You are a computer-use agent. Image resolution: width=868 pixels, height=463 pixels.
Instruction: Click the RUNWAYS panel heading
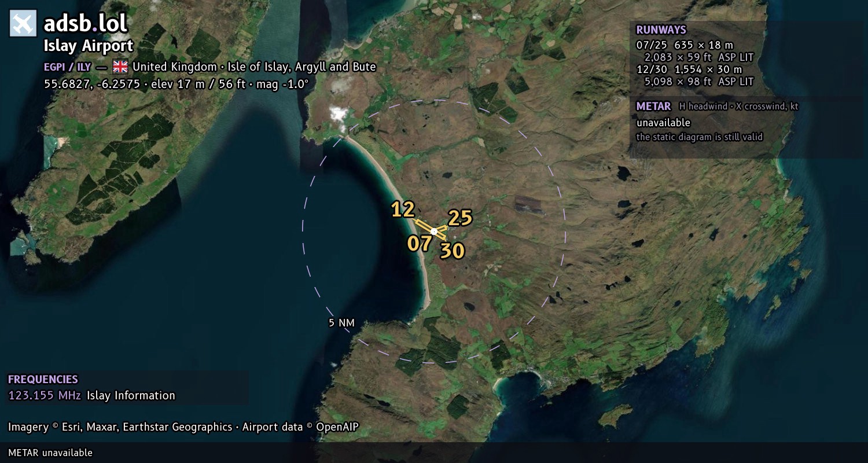point(661,30)
